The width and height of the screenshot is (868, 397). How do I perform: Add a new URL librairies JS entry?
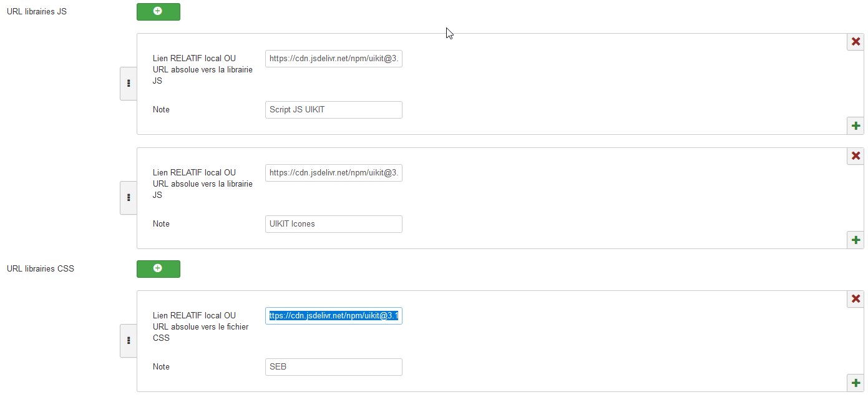[x=158, y=11]
